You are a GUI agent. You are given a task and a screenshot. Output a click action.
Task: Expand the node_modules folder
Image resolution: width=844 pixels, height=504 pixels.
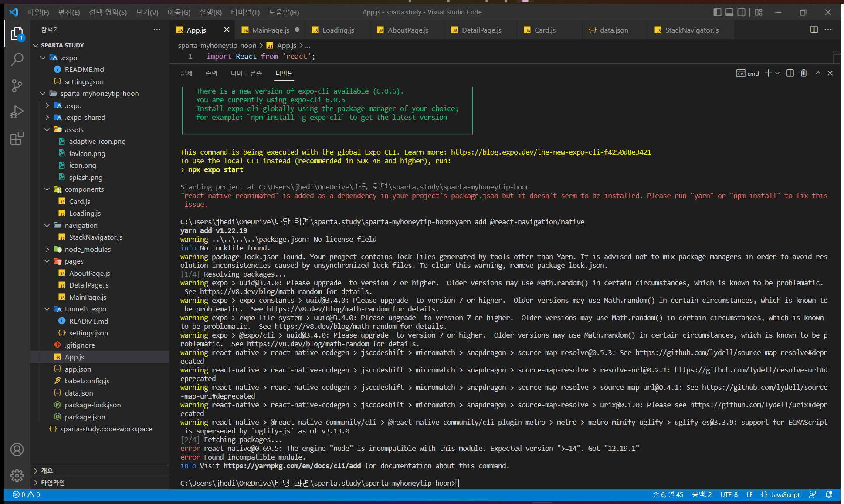click(47, 249)
